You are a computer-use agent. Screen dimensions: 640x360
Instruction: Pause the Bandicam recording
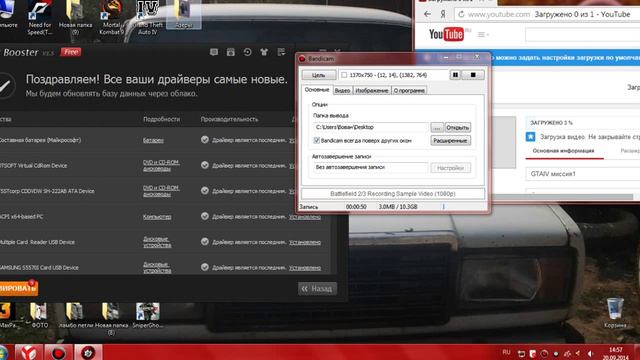pos(455,75)
